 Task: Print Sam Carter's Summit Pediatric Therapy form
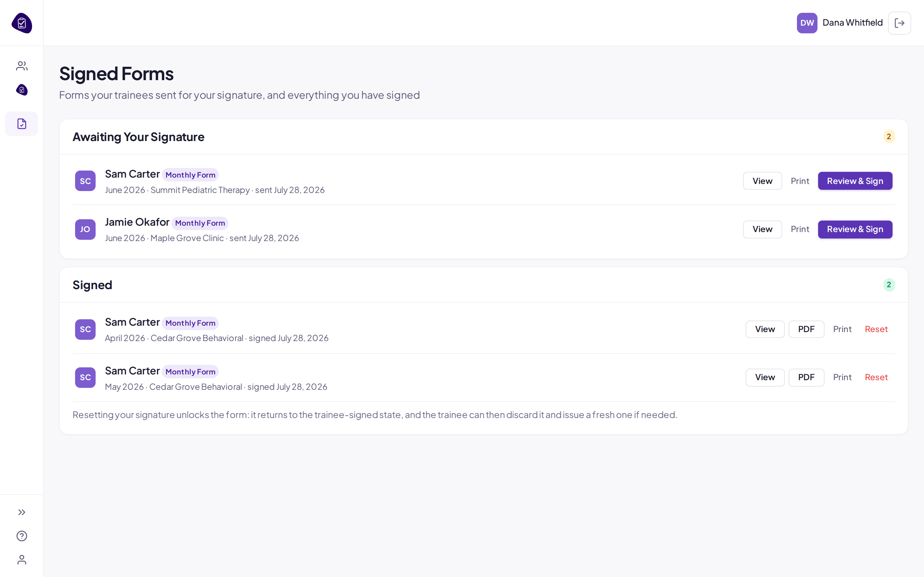click(x=800, y=181)
